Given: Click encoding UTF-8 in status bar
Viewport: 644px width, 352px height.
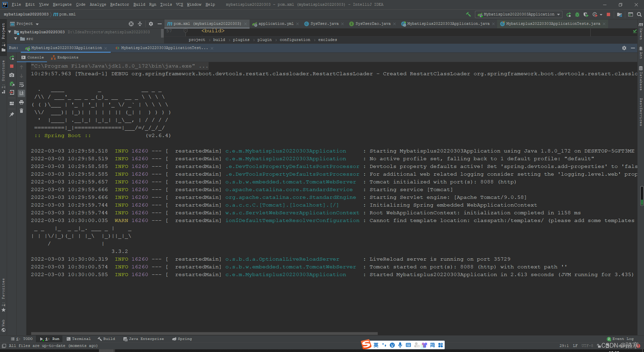Looking at the screenshot, I should click(x=587, y=346).
